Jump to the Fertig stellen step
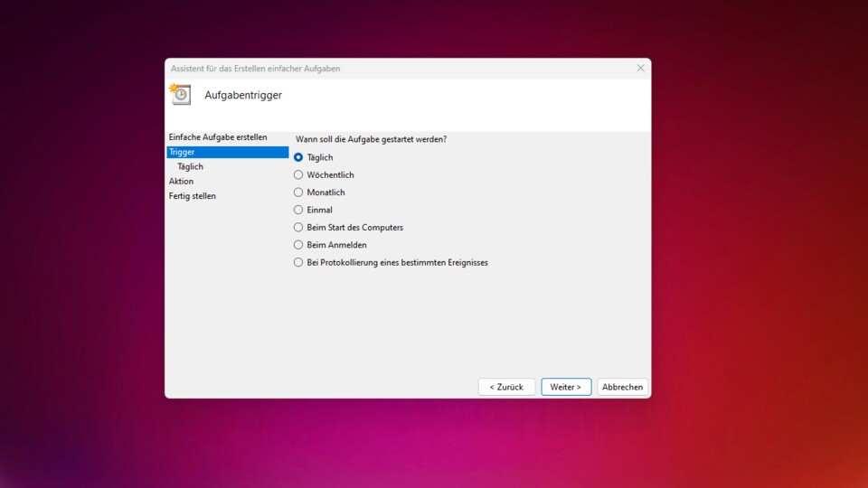This screenshot has width=868, height=488. [x=193, y=196]
